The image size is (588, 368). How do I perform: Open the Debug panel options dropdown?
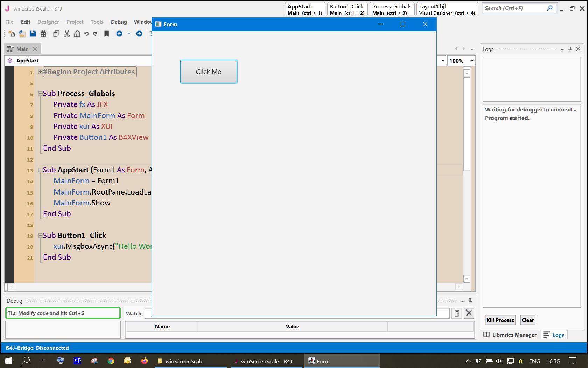tap(462, 301)
